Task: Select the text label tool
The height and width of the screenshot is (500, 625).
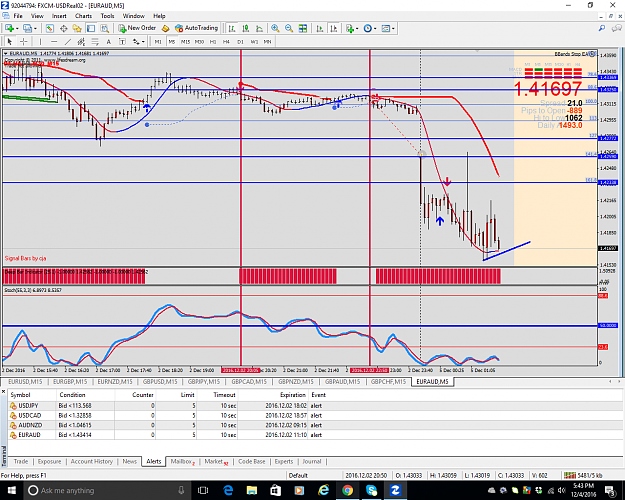Action: [122, 41]
